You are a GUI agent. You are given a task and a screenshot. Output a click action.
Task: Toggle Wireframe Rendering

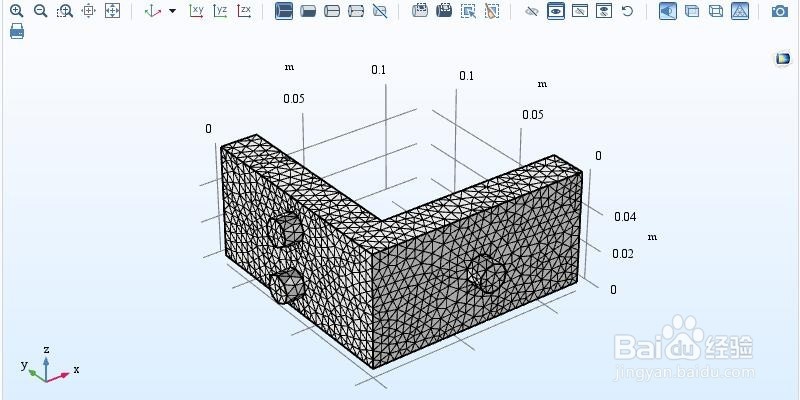(716, 11)
